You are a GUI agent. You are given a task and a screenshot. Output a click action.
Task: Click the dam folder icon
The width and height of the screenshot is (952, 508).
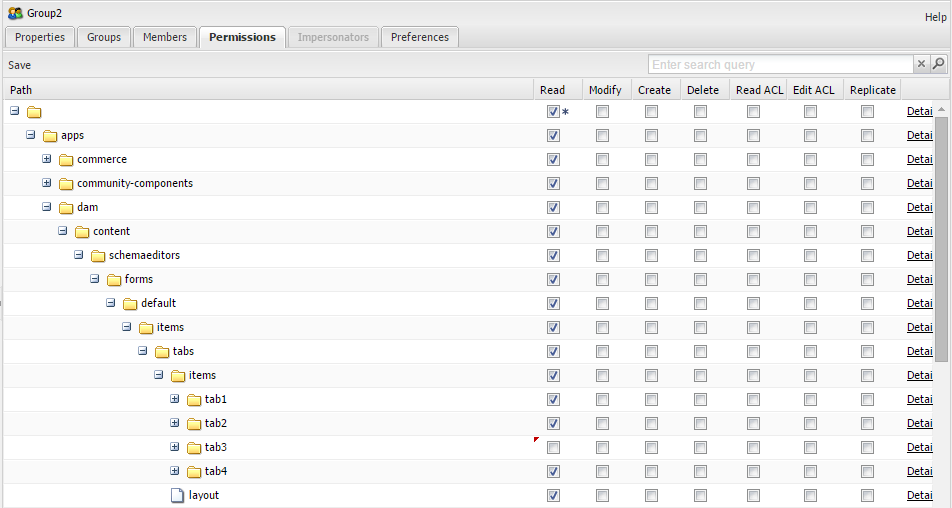click(x=66, y=208)
